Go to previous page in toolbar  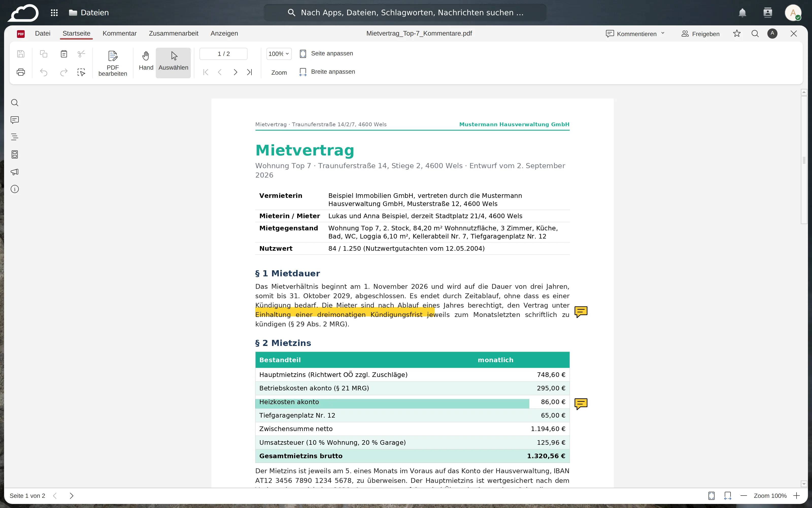(x=220, y=72)
